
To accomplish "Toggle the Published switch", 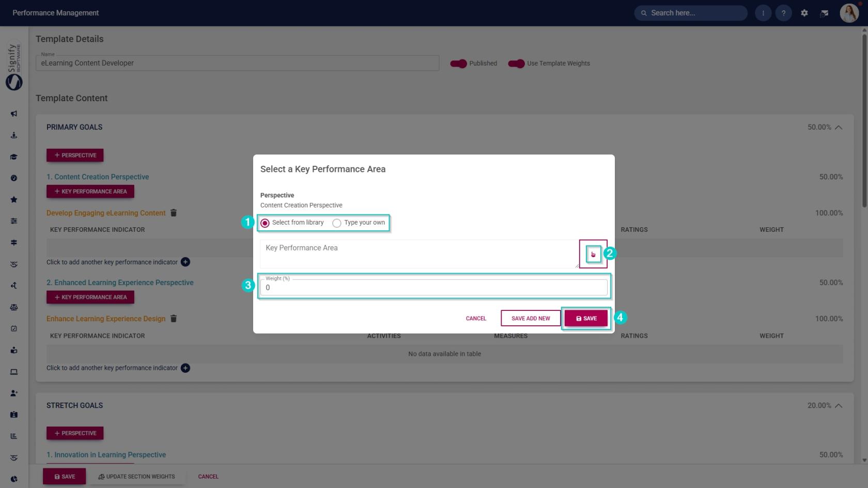I will point(458,64).
